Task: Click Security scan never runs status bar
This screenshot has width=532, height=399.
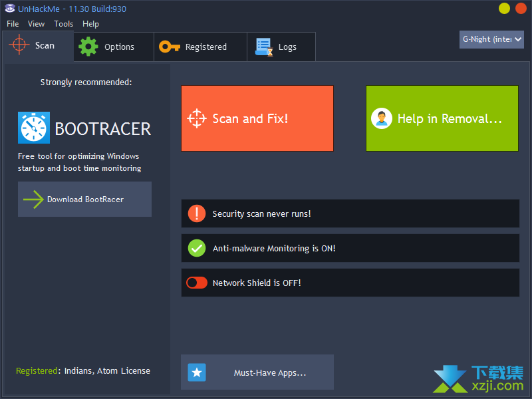Action: (350, 213)
